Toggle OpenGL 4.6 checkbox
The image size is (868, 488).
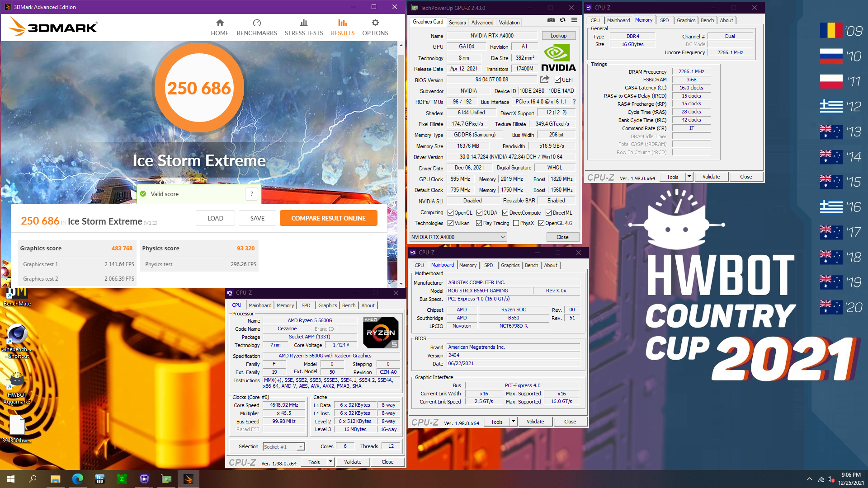point(541,223)
